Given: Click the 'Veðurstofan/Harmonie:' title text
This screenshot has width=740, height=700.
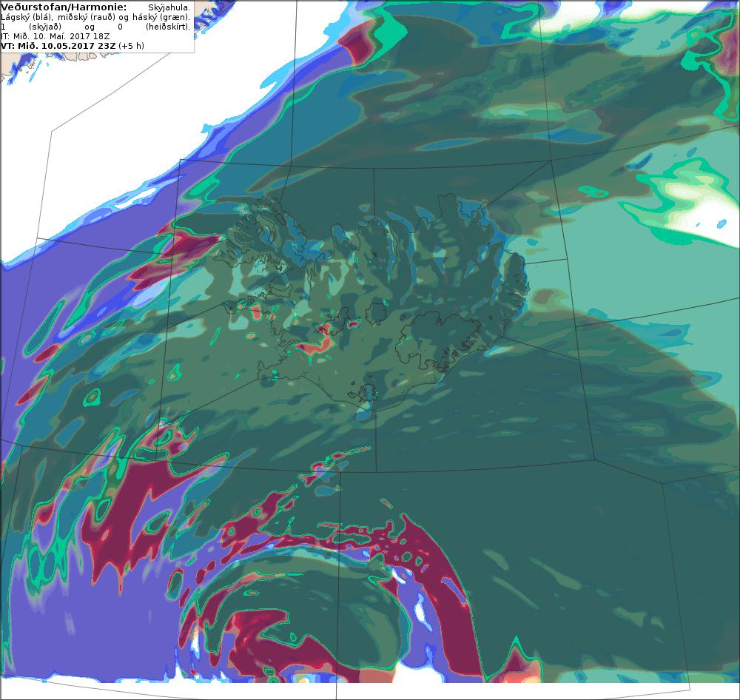Looking at the screenshot, I should coord(64,7).
